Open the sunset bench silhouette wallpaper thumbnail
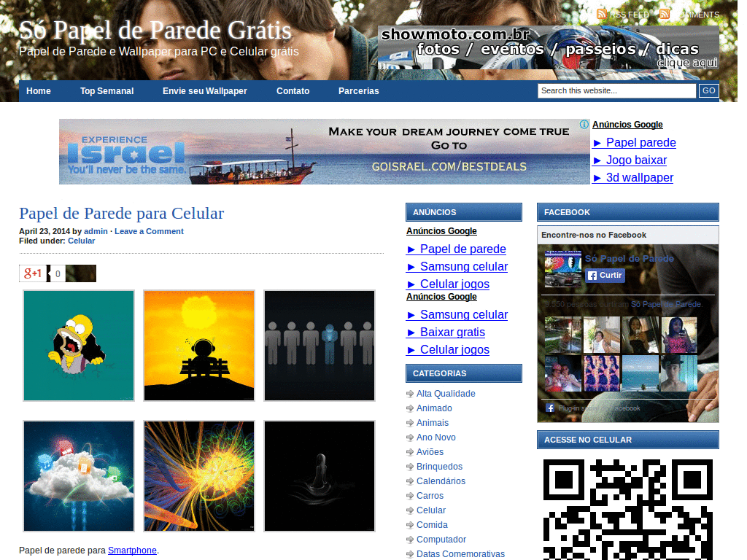This screenshot has width=747, height=560. tap(199, 346)
